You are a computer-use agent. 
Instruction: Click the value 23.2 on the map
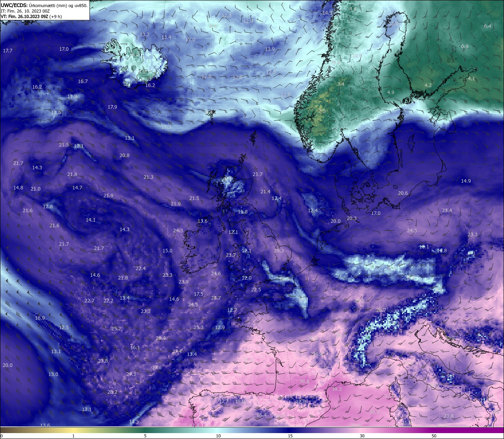pyautogui.click(x=146, y=311)
